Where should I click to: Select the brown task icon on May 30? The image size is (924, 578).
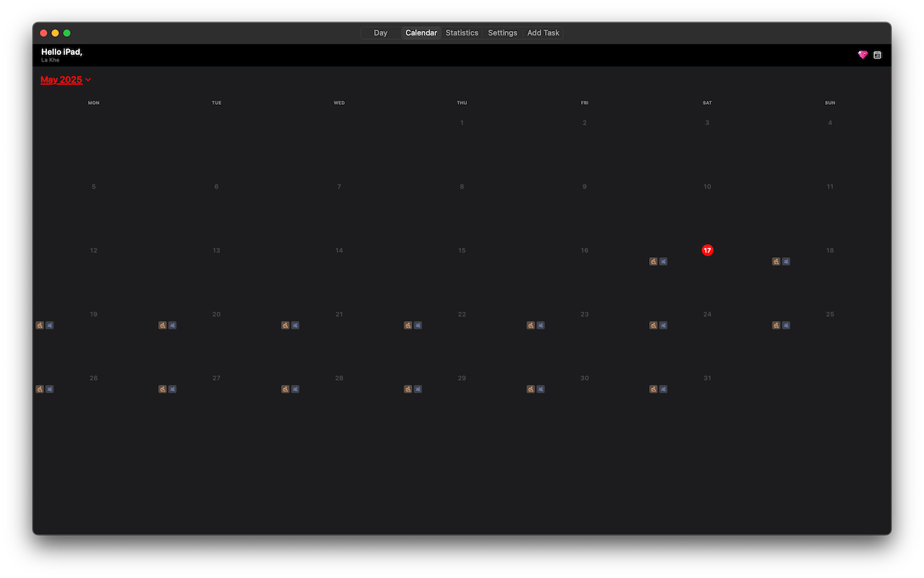[x=531, y=389]
